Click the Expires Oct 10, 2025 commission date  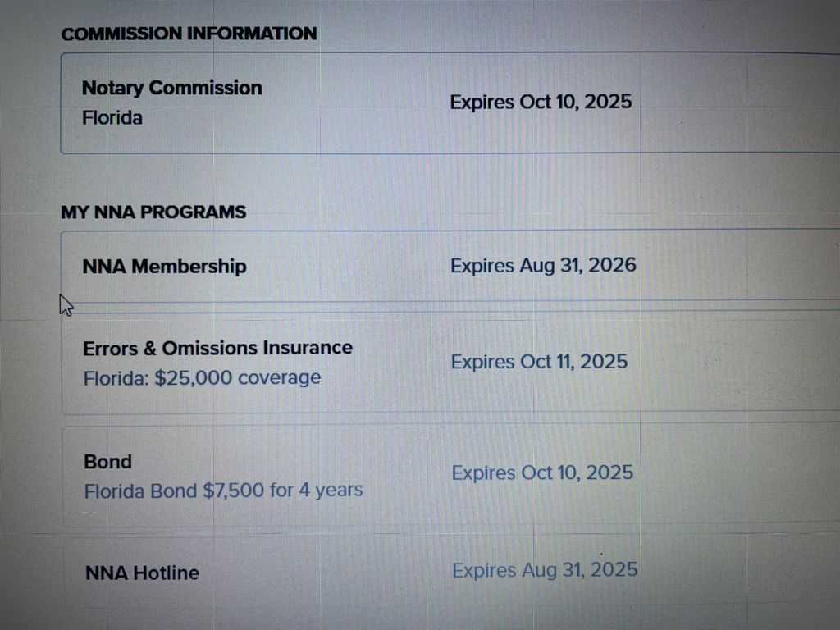[541, 102]
